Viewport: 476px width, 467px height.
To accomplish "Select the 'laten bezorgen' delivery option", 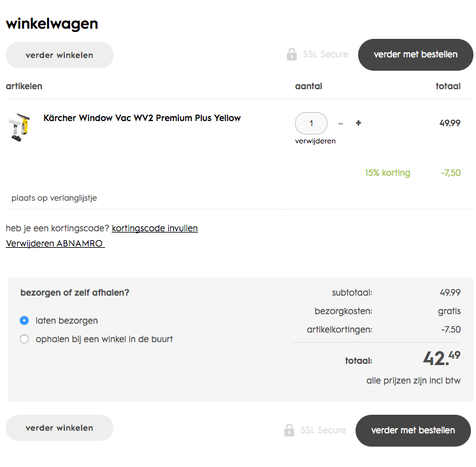I will [24, 320].
